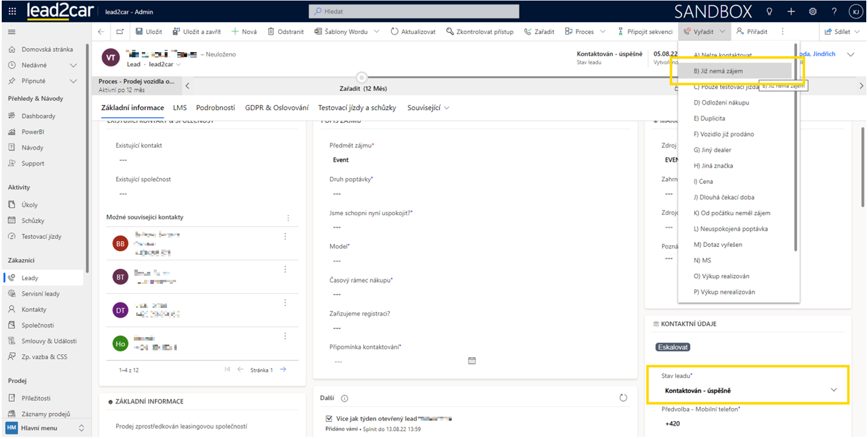Expand the Stav leadu dropdown

833,390
